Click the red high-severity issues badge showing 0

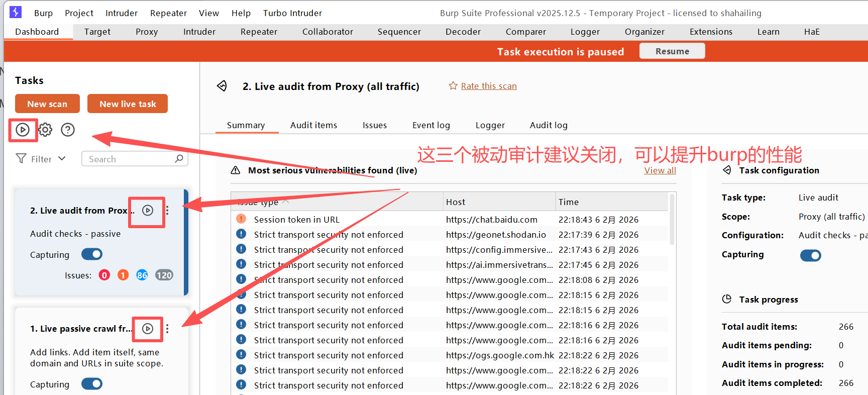pyautogui.click(x=104, y=275)
